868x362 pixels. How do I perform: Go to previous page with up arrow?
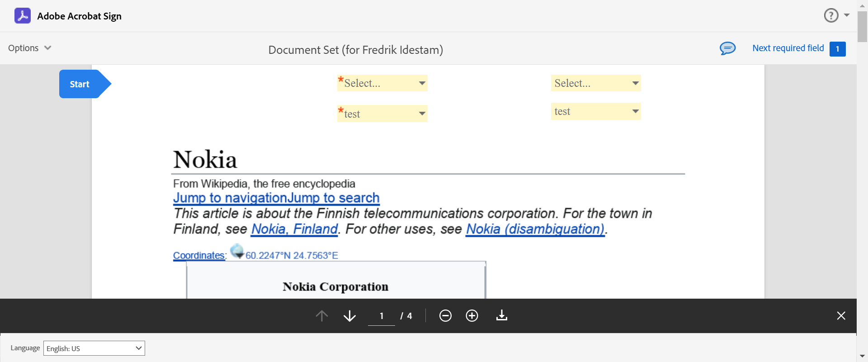coord(322,316)
